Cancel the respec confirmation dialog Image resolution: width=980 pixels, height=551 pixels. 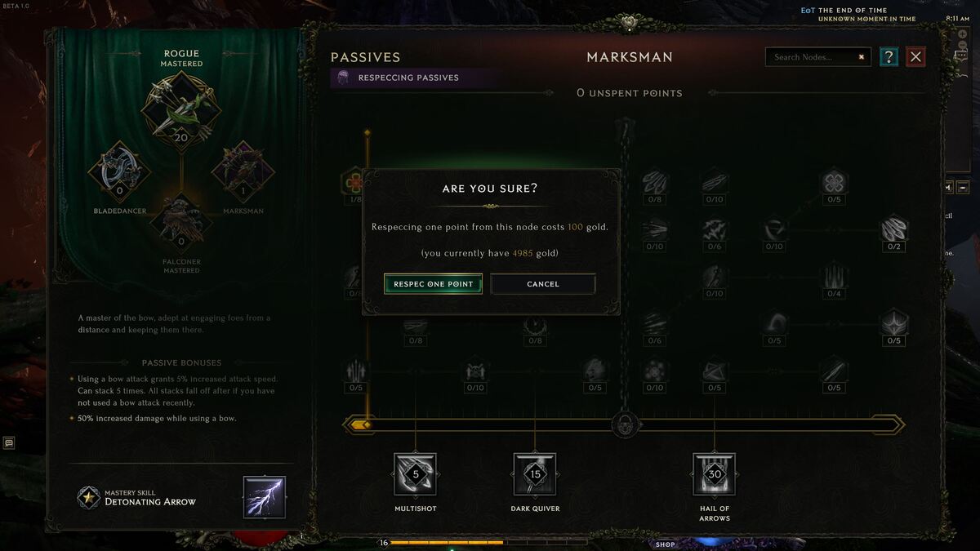pyautogui.click(x=543, y=284)
